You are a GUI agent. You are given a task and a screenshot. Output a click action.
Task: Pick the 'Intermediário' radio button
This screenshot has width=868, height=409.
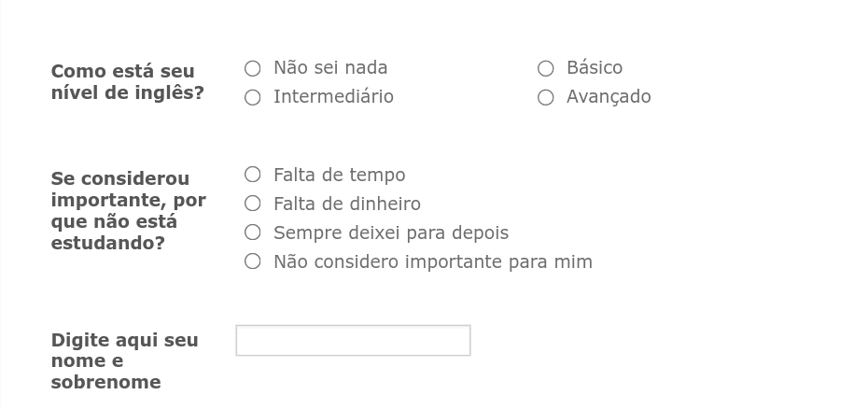252,97
